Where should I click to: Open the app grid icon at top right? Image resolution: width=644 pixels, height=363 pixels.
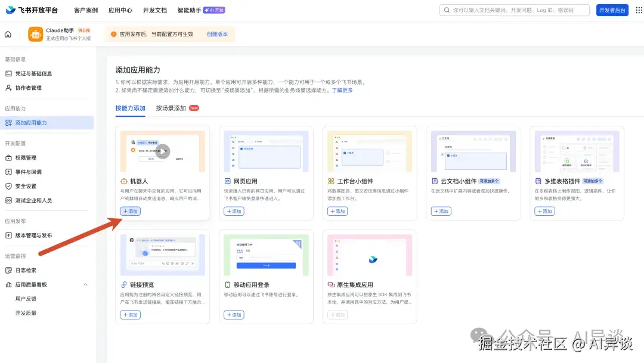(x=639, y=10)
